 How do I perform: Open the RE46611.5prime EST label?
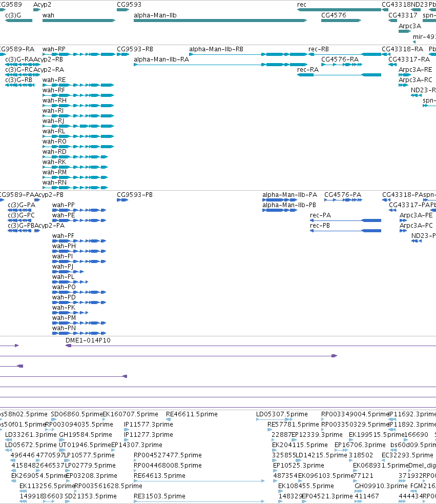(x=192, y=414)
